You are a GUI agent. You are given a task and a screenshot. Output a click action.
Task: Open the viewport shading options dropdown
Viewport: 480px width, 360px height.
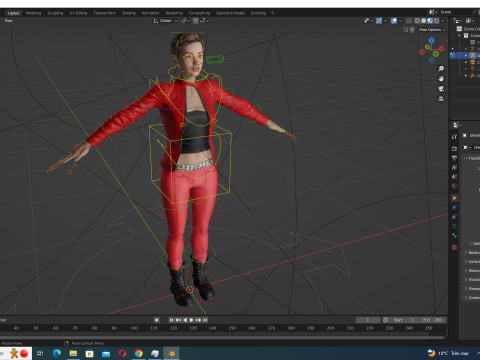pos(443,21)
